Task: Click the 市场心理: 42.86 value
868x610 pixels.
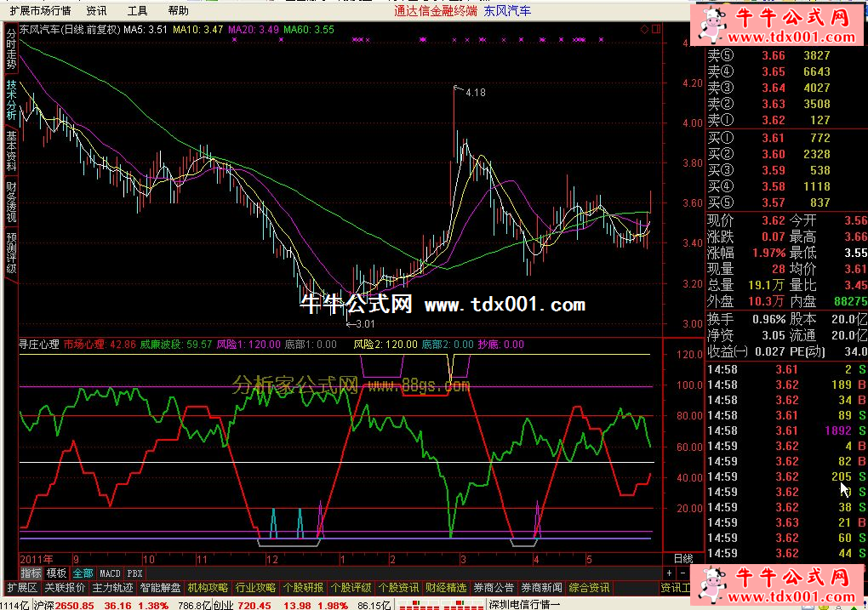Action: [x=100, y=345]
